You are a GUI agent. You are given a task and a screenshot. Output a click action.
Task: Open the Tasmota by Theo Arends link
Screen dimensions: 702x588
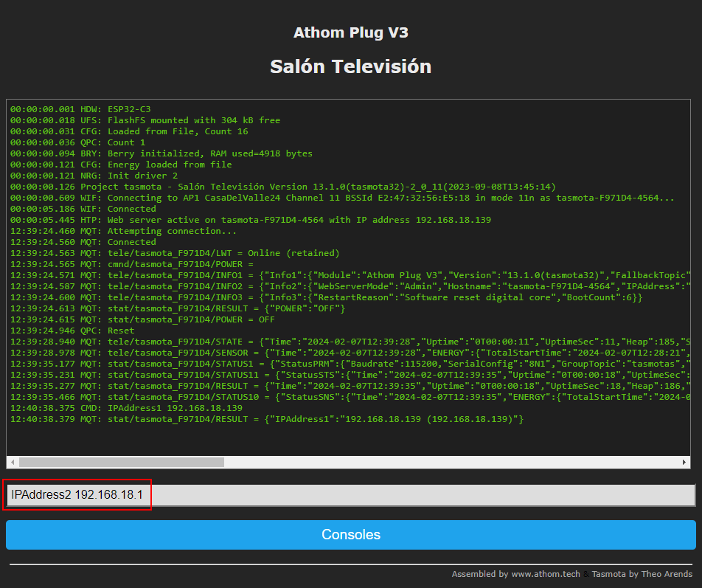coord(643,574)
